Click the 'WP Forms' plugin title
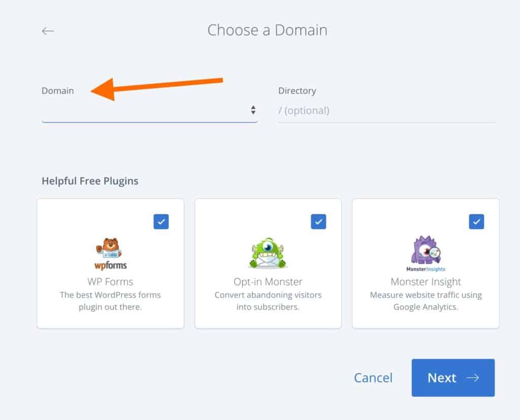 [x=110, y=282]
